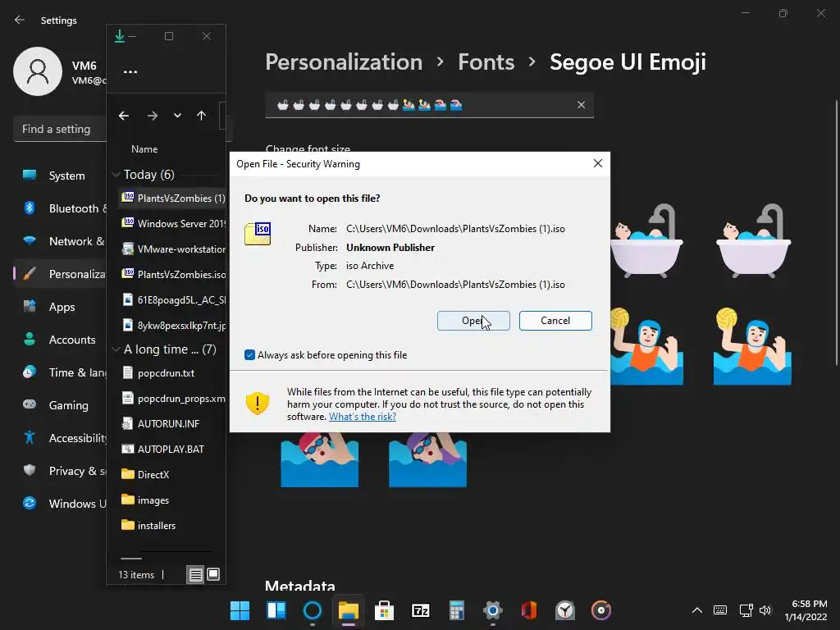Switch Explorer to details view
Image resolution: width=840 pixels, height=630 pixels.
coord(195,575)
